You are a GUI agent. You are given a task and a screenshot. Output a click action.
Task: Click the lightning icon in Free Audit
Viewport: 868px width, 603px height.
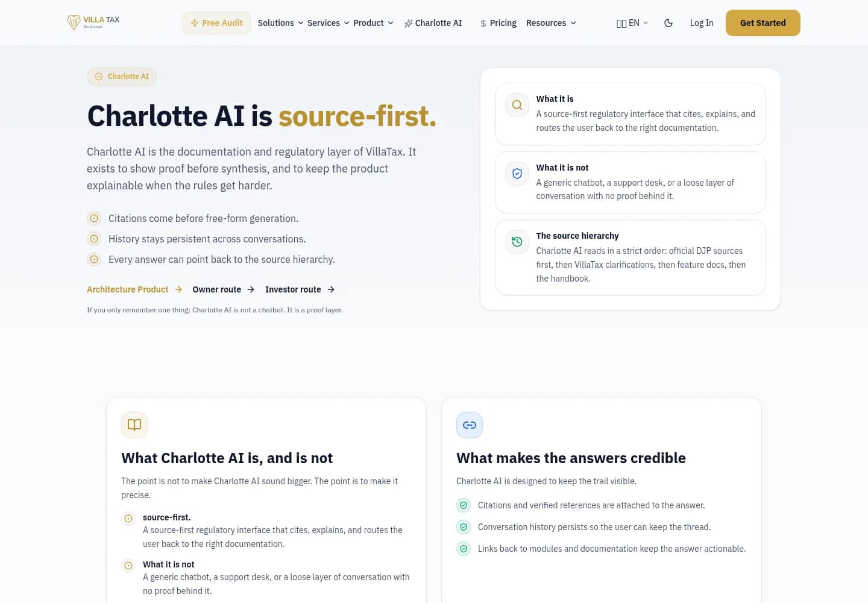pyautogui.click(x=195, y=23)
